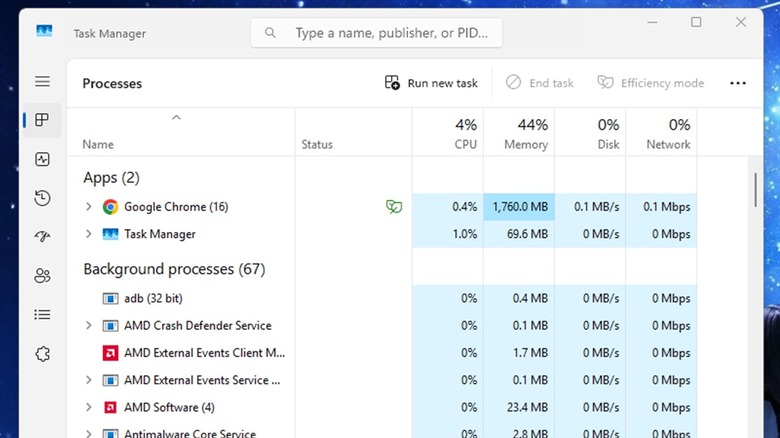Expand the Task Manager process group
The width and height of the screenshot is (780, 438).
coord(89,233)
